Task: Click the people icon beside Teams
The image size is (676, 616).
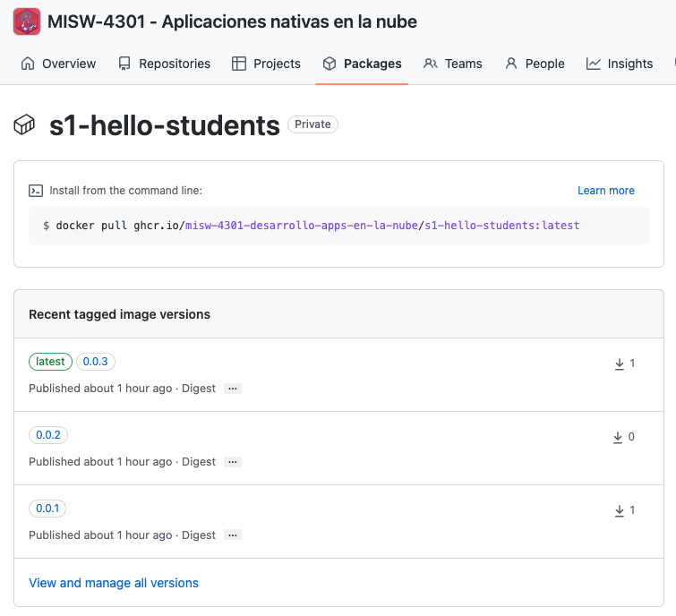Action: [x=431, y=64]
